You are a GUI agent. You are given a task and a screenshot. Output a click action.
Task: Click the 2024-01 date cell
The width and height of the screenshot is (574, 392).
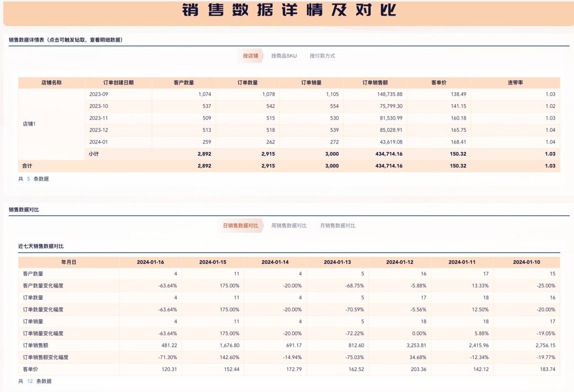(119, 142)
